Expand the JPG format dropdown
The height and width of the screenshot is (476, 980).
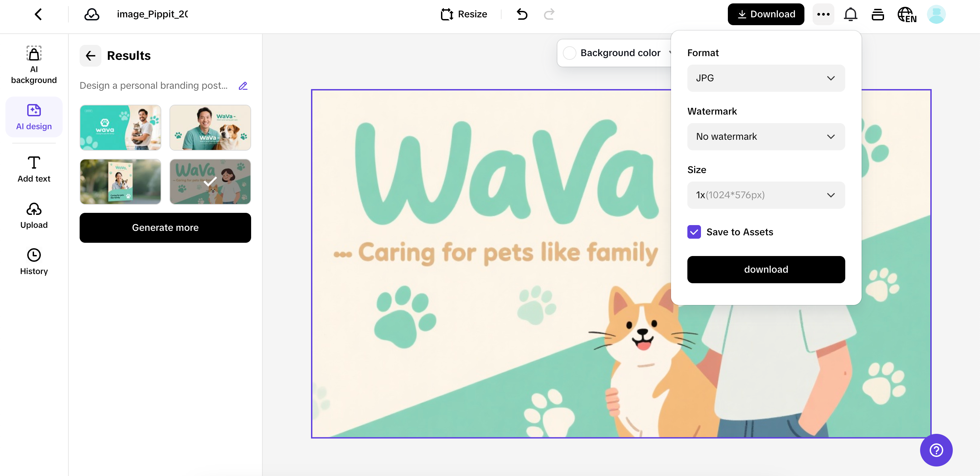click(766, 78)
